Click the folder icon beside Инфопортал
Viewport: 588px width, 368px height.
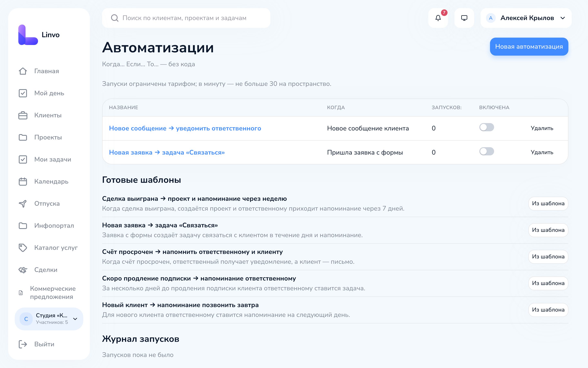click(x=23, y=226)
